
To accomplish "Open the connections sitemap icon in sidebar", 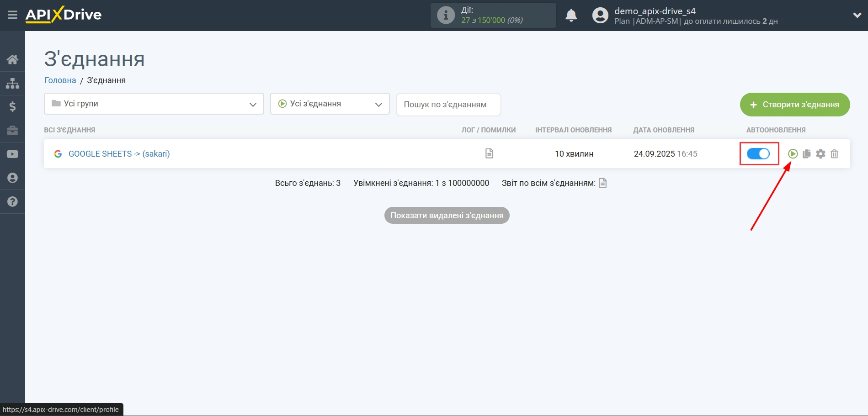I will tap(12, 83).
